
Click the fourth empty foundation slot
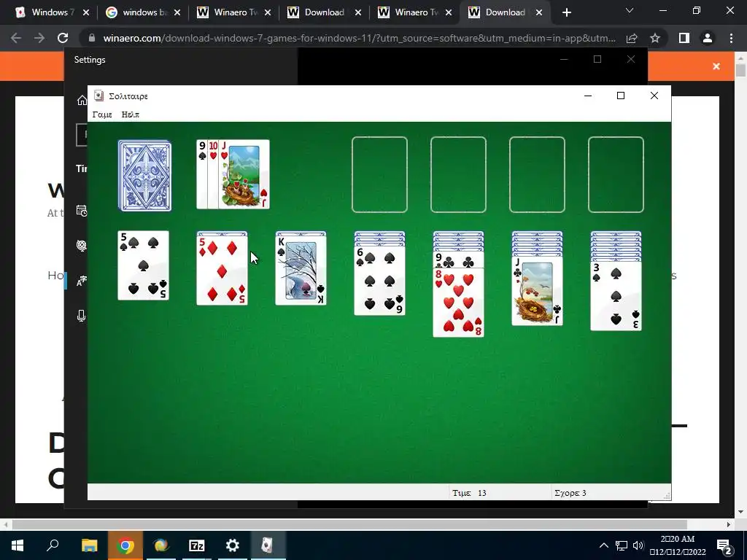(x=616, y=174)
